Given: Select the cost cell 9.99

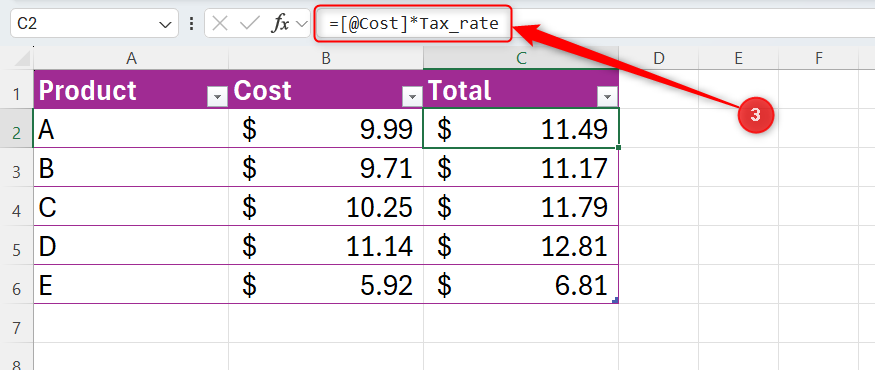Looking at the screenshot, I should point(326,128).
